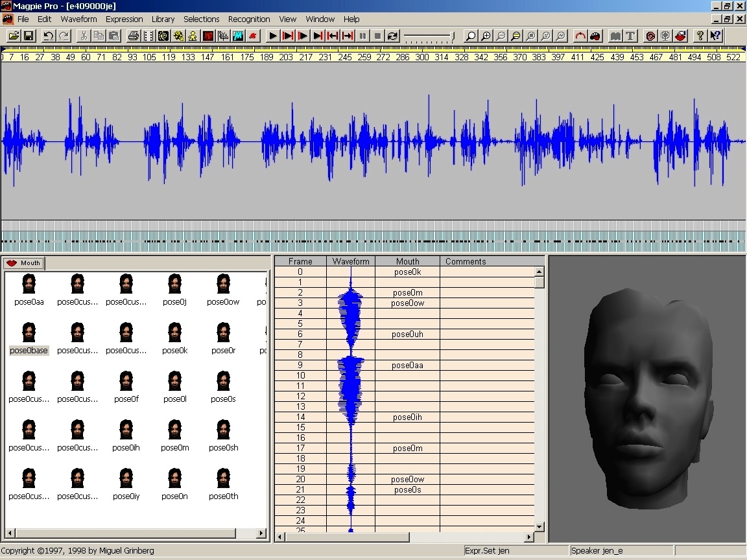Click the Comments column header
This screenshot has width=747, height=560.
coord(466,262)
